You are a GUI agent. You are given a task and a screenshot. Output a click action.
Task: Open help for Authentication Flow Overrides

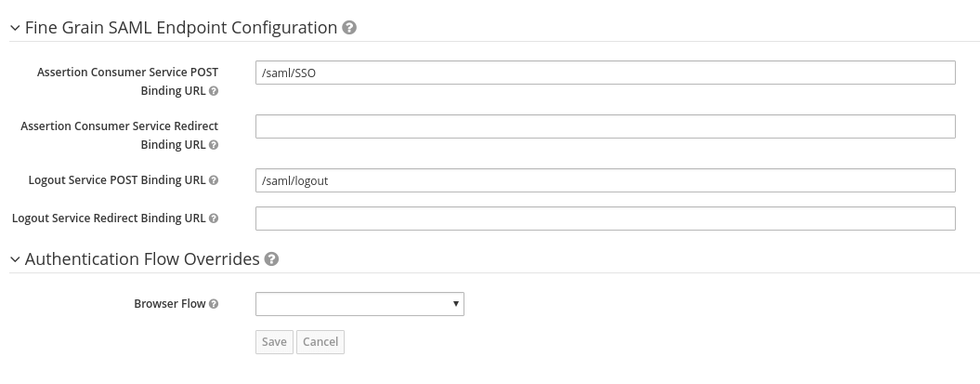271,259
